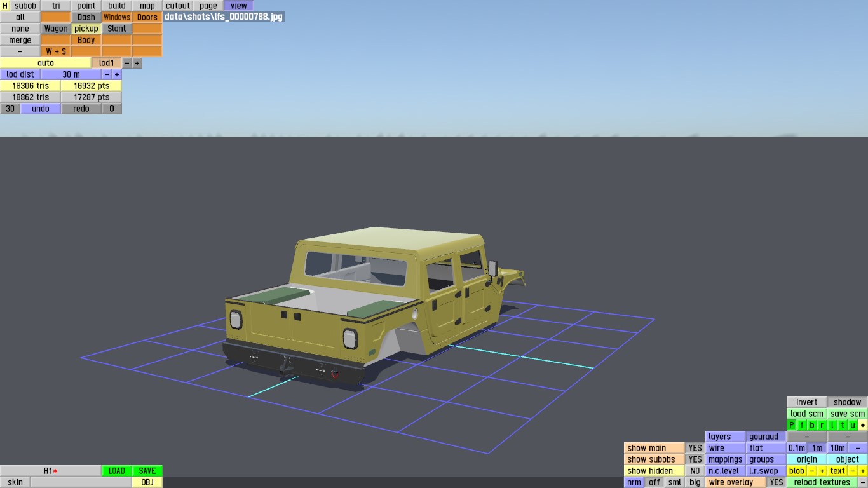The width and height of the screenshot is (868, 488).
Task: Decrease blob size with its minus
Action: pyautogui.click(x=812, y=471)
